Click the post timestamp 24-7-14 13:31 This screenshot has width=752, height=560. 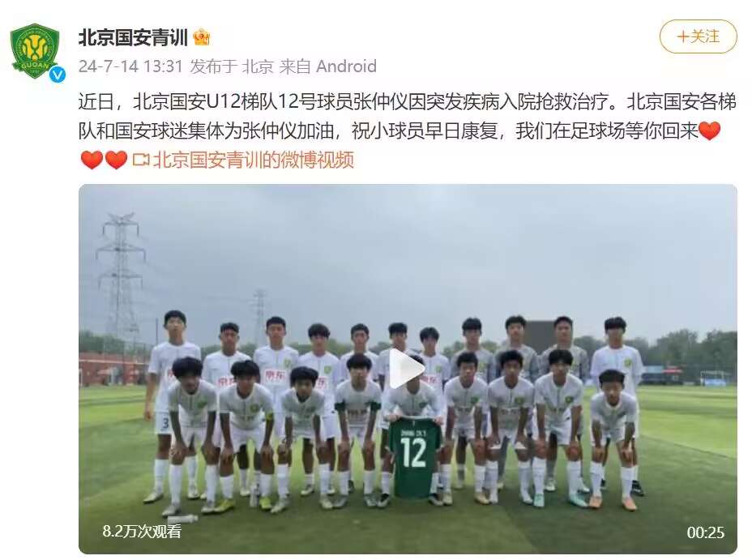click(x=130, y=66)
